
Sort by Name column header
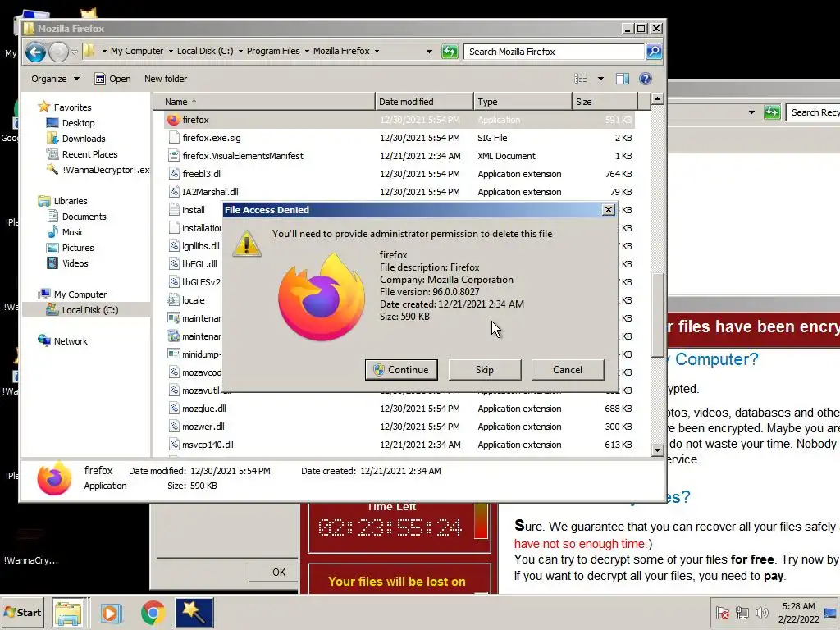tap(264, 101)
